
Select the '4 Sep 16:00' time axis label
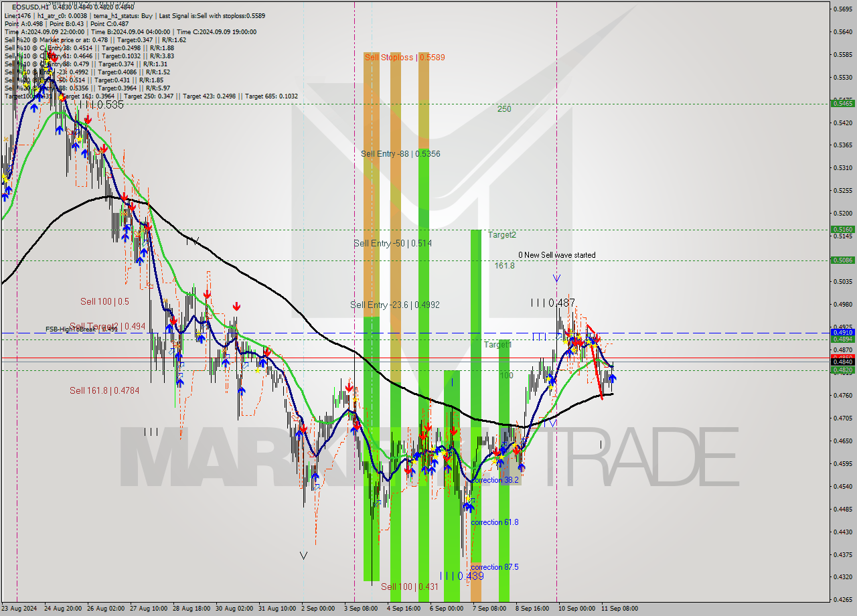point(404,609)
